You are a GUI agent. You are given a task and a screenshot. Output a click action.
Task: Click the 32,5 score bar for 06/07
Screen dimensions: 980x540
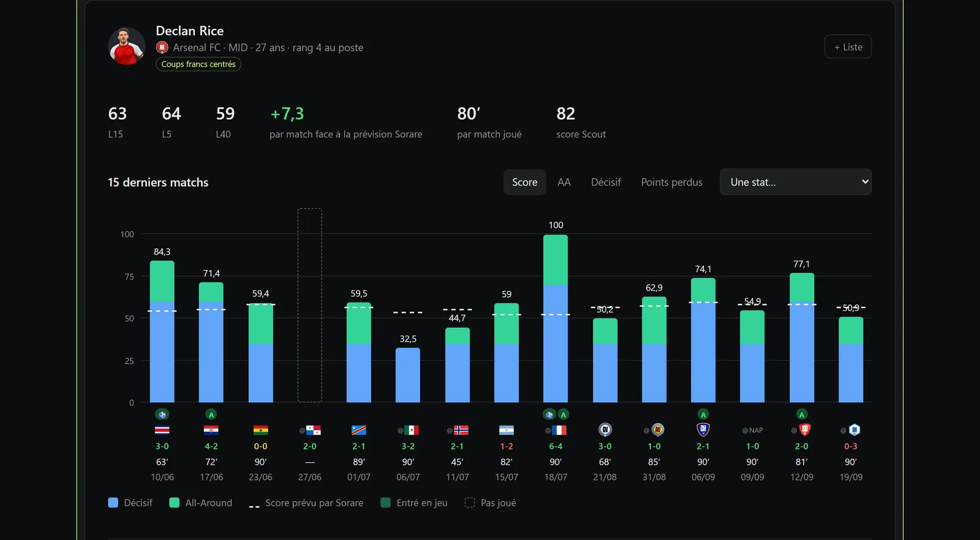(408, 375)
